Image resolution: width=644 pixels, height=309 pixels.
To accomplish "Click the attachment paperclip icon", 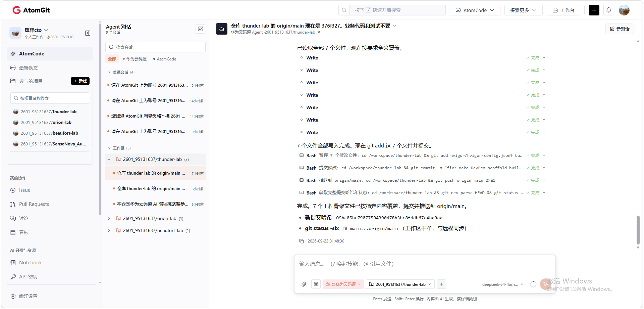I will click(304, 284).
